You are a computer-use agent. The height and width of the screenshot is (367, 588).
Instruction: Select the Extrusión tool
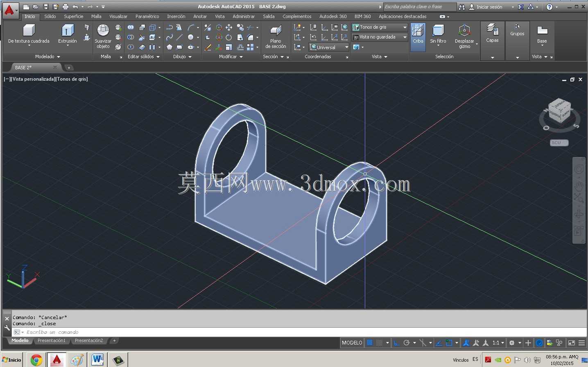pyautogui.click(x=68, y=34)
